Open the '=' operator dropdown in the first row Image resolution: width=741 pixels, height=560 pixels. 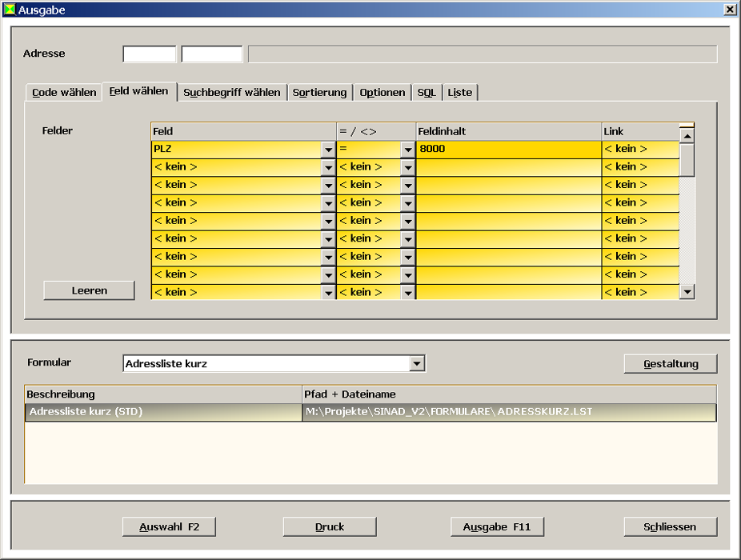[407, 150]
